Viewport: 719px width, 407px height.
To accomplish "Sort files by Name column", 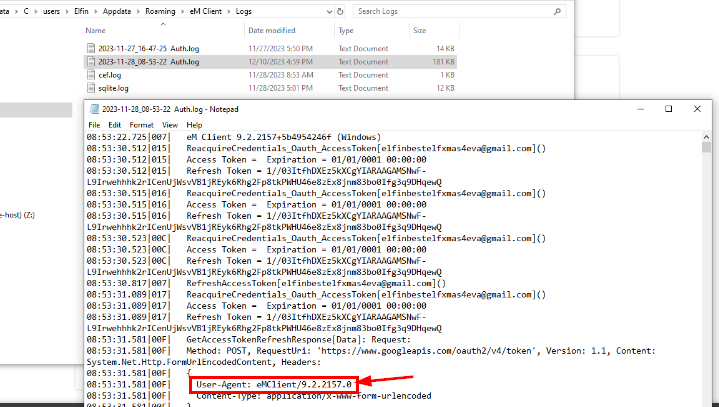I will (x=95, y=30).
